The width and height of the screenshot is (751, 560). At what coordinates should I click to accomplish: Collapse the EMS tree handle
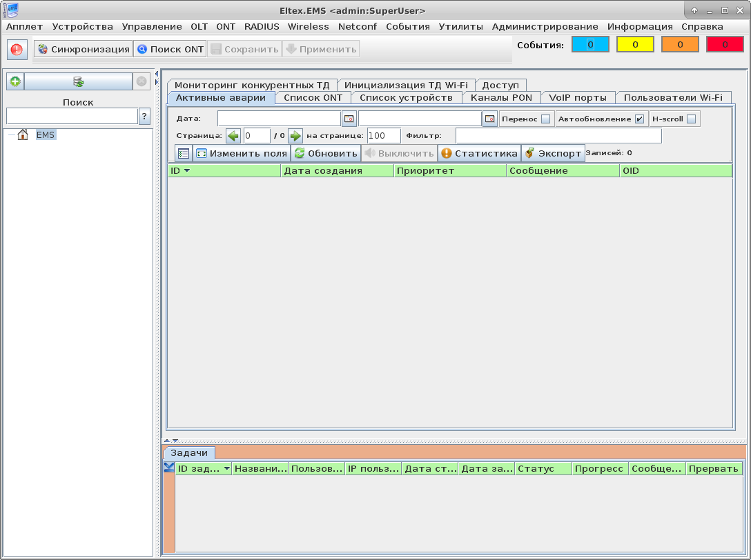pos(12,135)
